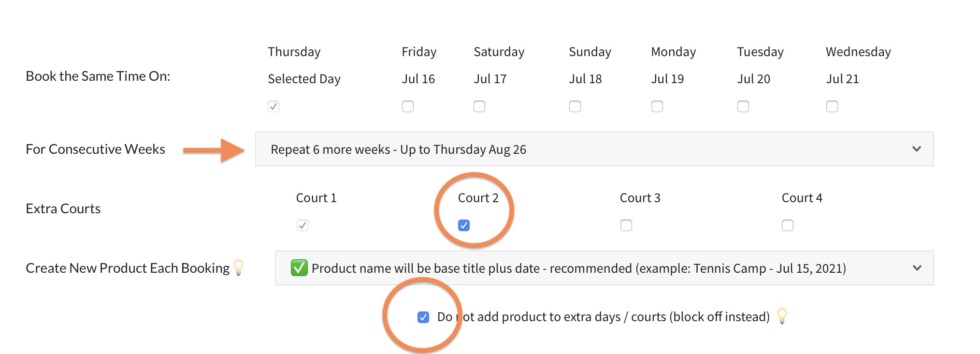
Task: Toggle 'Do not add product to extra days'
Action: point(423,317)
